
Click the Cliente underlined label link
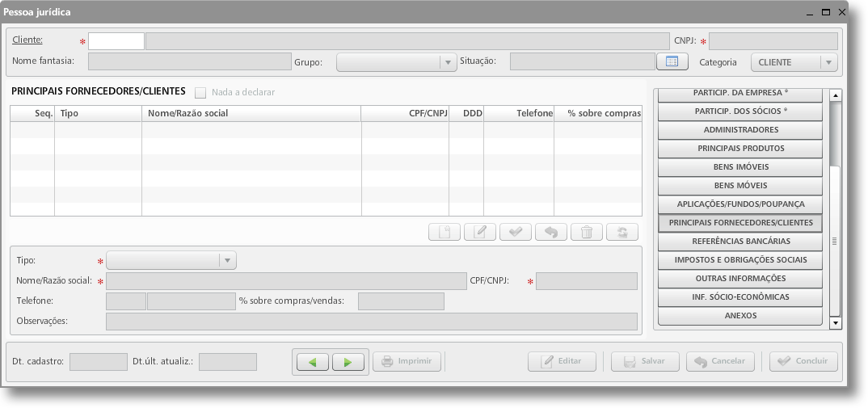tap(27, 40)
